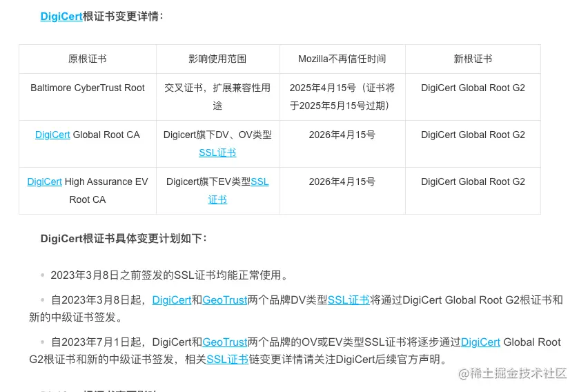Screen dimensions: 579x392
Task: Select the 新根证书 column header
Action: pos(473,59)
